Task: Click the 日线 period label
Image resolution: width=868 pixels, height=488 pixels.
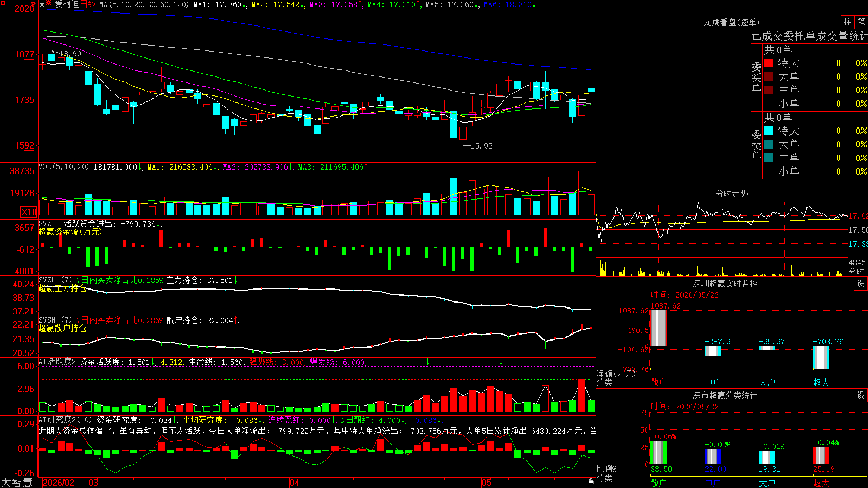Action: pyautogui.click(x=88, y=4)
